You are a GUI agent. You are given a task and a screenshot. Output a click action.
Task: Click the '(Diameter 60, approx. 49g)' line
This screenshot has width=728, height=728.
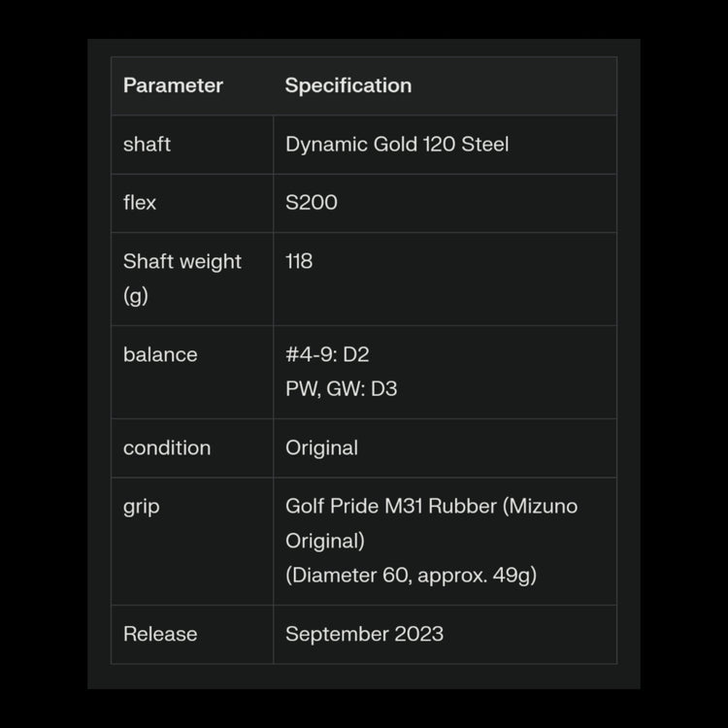[411, 575]
